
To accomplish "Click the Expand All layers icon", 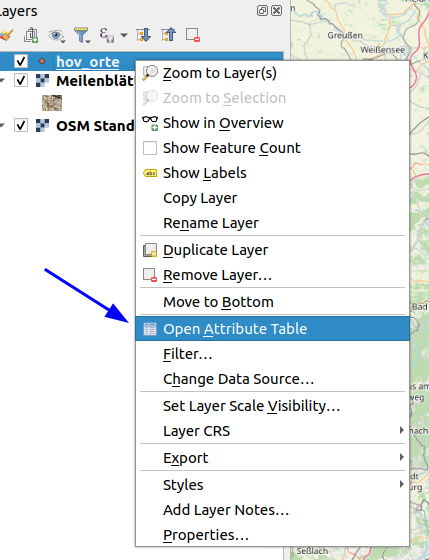I will pos(144,35).
